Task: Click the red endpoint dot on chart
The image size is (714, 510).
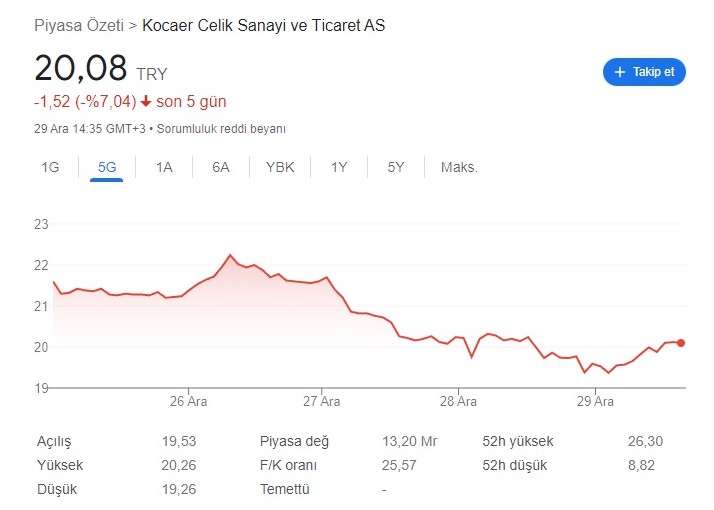Action: tap(681, 343)
